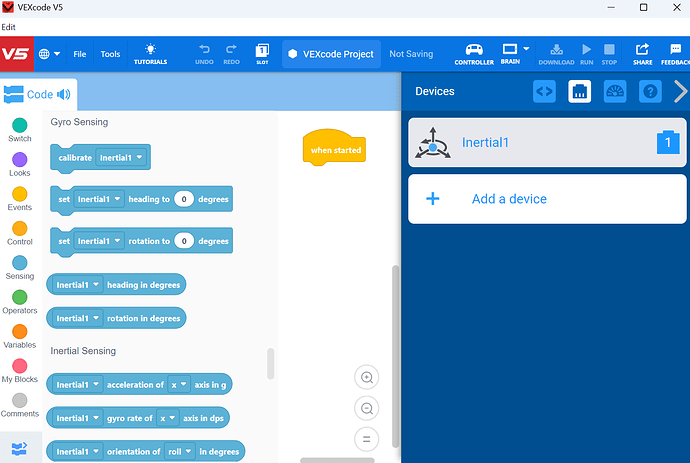Click the Devices panel title

click(x=435, y=91)
